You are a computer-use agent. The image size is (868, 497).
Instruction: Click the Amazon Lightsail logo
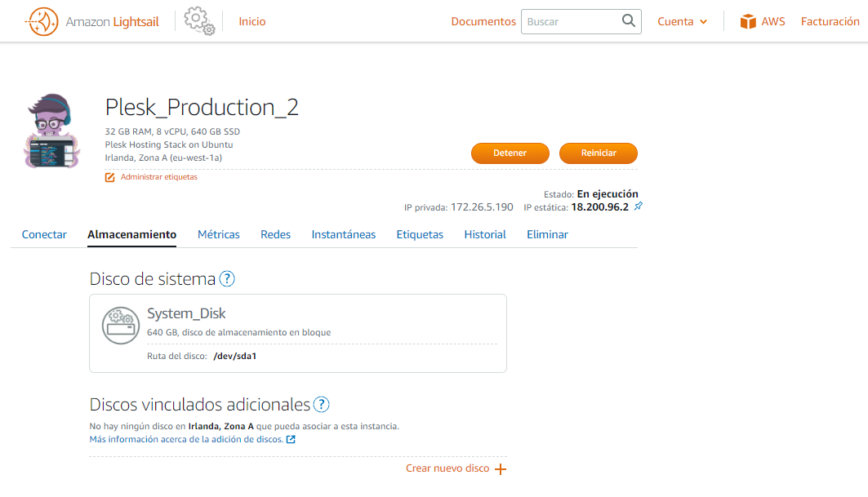click(x=42, y=22)
